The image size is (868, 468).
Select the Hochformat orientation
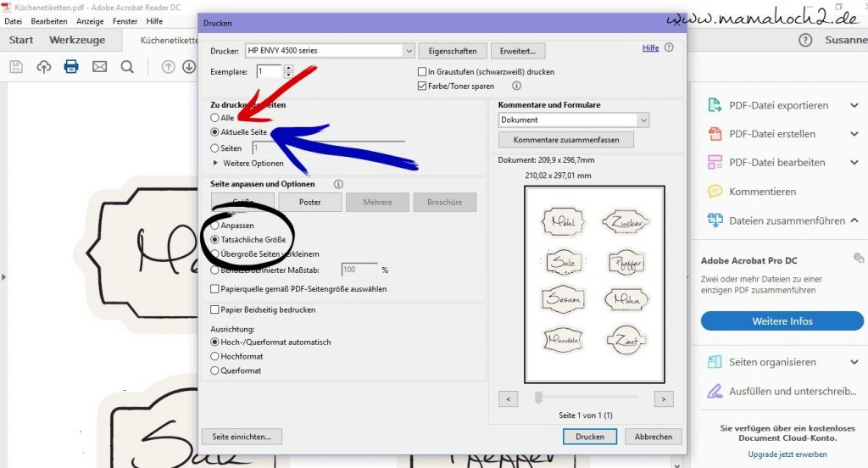tap(214, 357)
